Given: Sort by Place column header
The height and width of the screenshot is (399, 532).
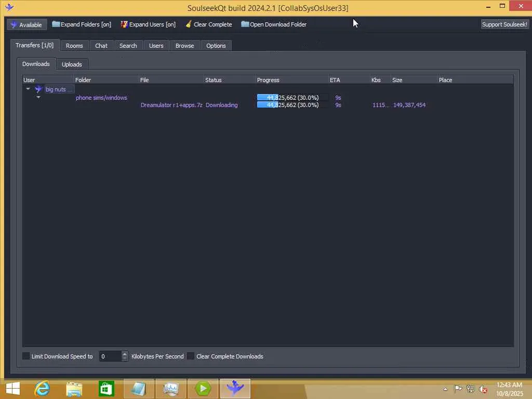Looking at the screenshot, I should pyautogui.click(x=475, y=80).
